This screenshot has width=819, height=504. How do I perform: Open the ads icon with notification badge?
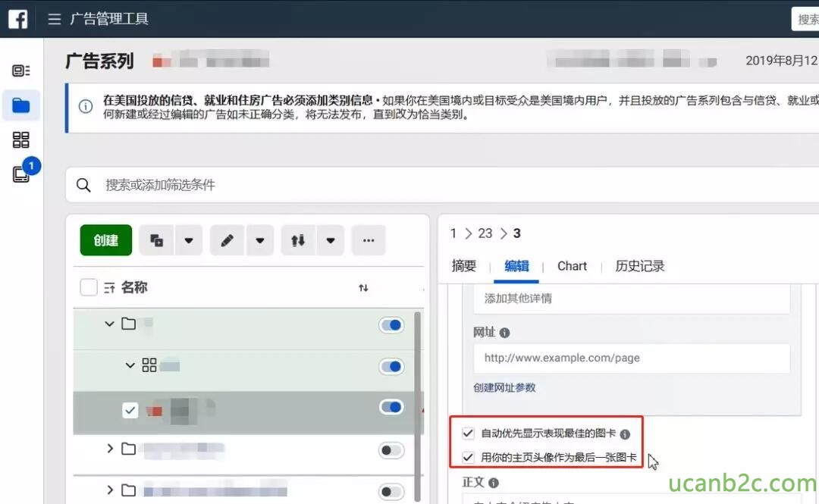[x=21, y=174]
